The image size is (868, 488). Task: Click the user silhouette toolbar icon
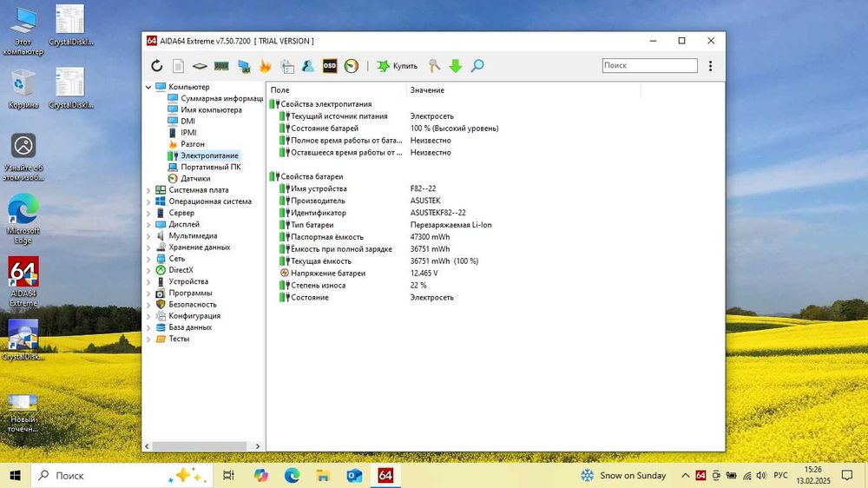[x=308, y=66]
